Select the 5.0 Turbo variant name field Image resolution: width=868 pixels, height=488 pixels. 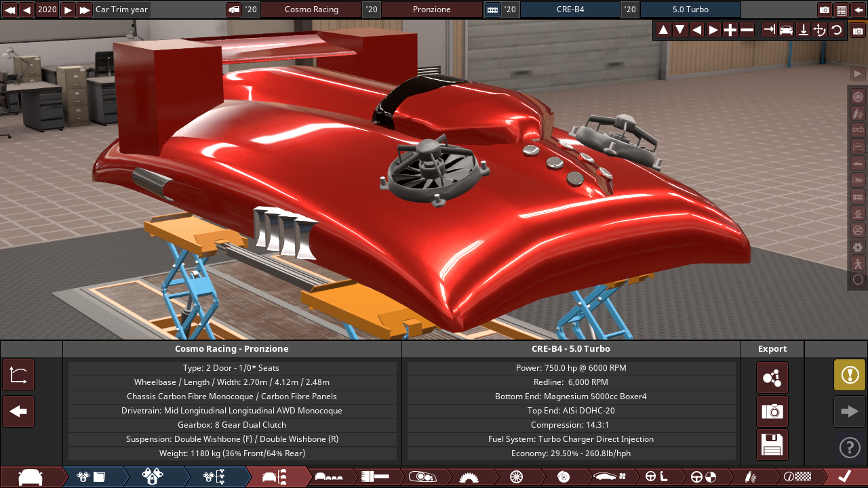690,9
